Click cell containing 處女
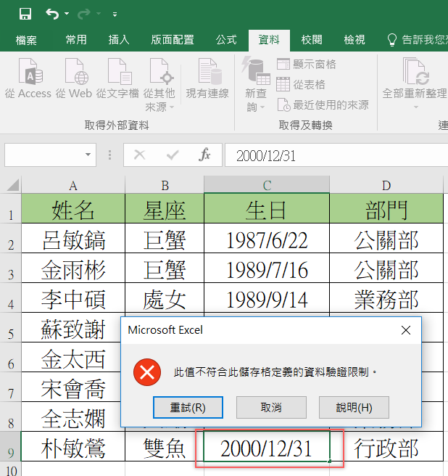Viewport: 448px width, 476px height. coord(165,298)
